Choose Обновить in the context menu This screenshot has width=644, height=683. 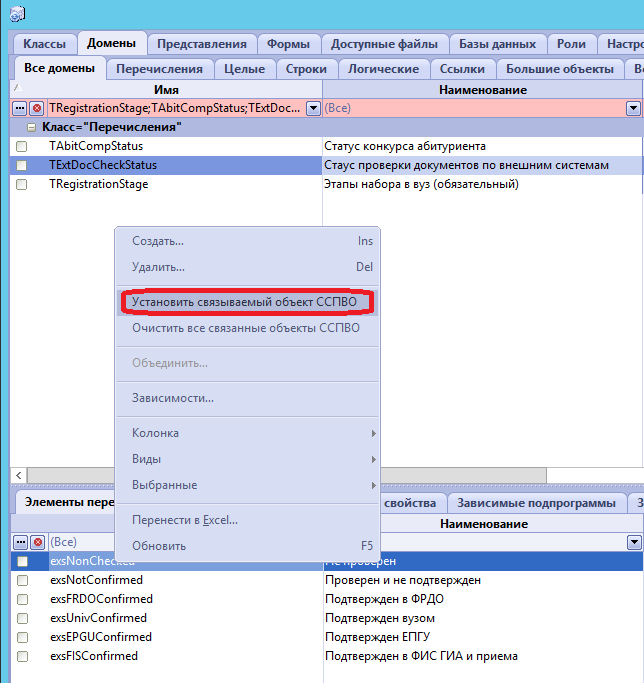coord(247,546)
